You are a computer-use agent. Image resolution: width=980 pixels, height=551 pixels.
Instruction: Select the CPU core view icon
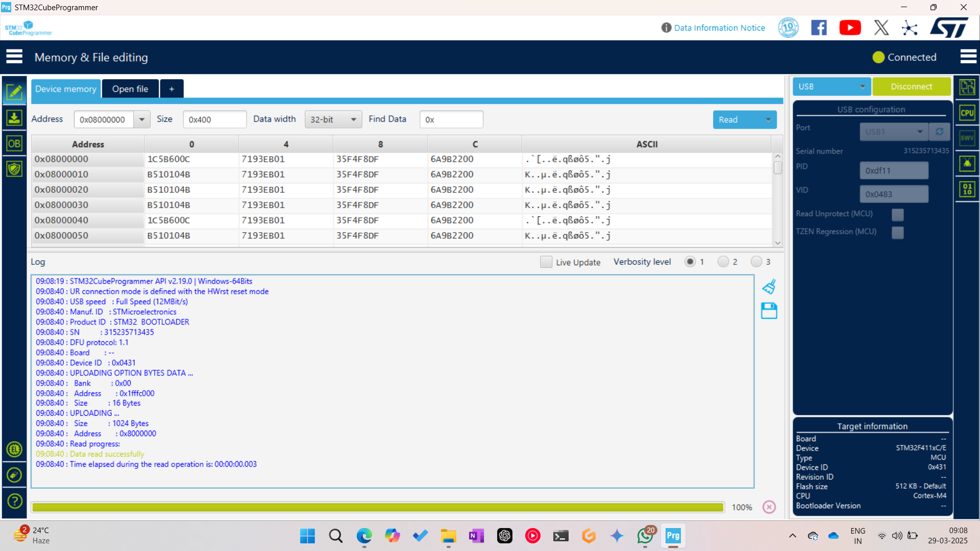click(967, 113)
